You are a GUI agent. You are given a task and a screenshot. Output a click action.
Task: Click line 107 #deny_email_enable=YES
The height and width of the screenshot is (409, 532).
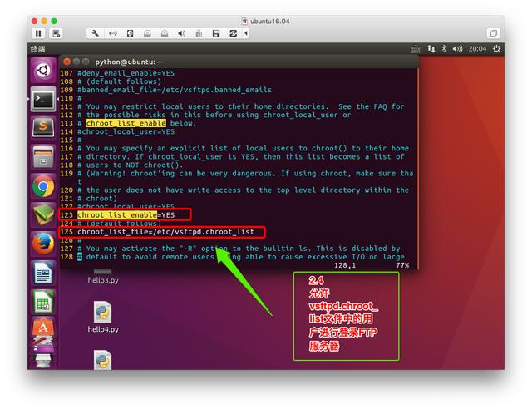tap(126, 73)
